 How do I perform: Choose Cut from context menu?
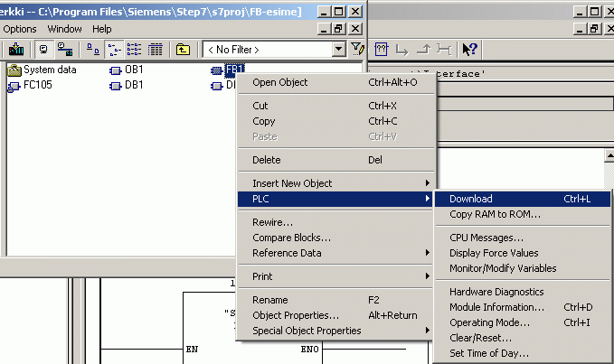(x=335, y=106)
